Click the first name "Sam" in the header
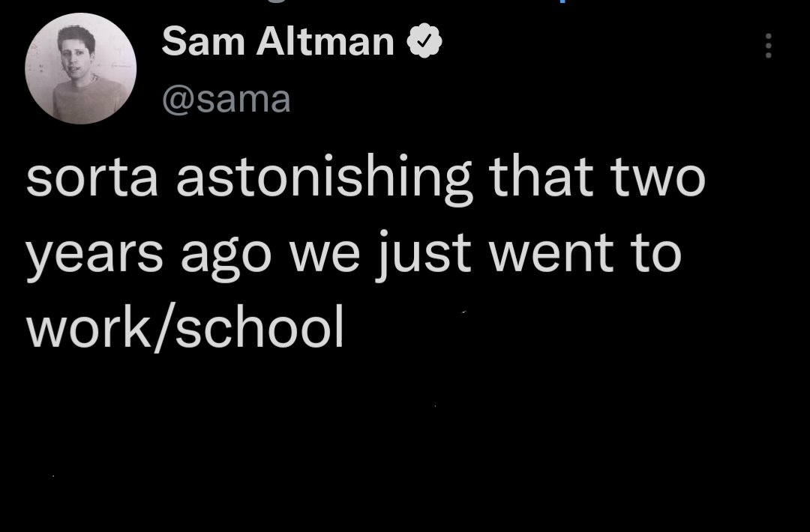Image resolution: width=810 pixels, height=532 pixels. [x=203, y=41]
